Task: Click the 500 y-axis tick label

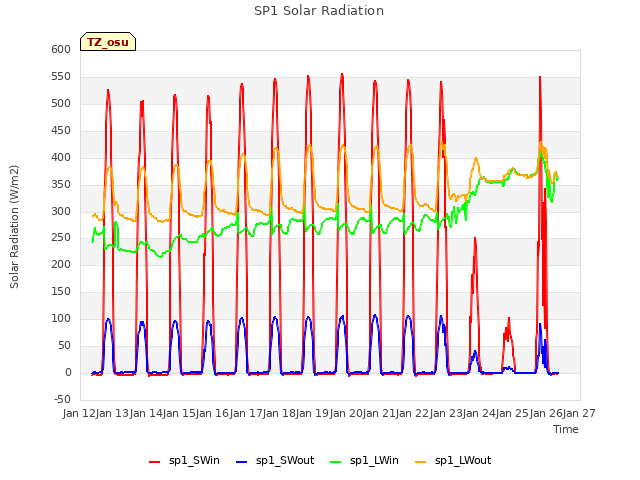Action: [x=61, y=103]
